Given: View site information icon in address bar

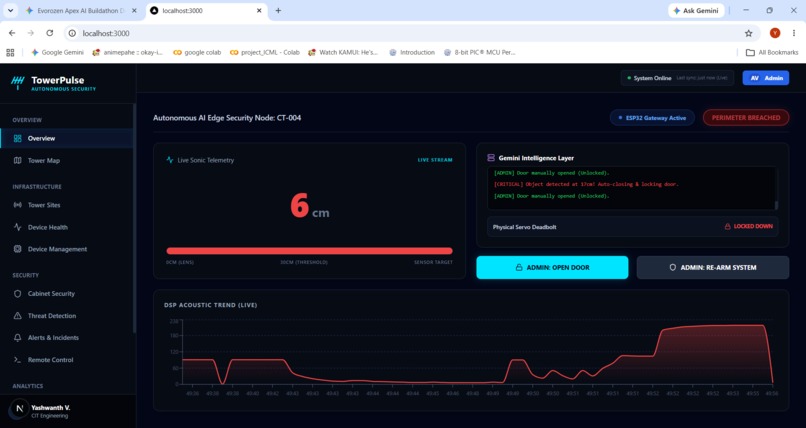Looking at the screenshot, I should coord(72,33).
